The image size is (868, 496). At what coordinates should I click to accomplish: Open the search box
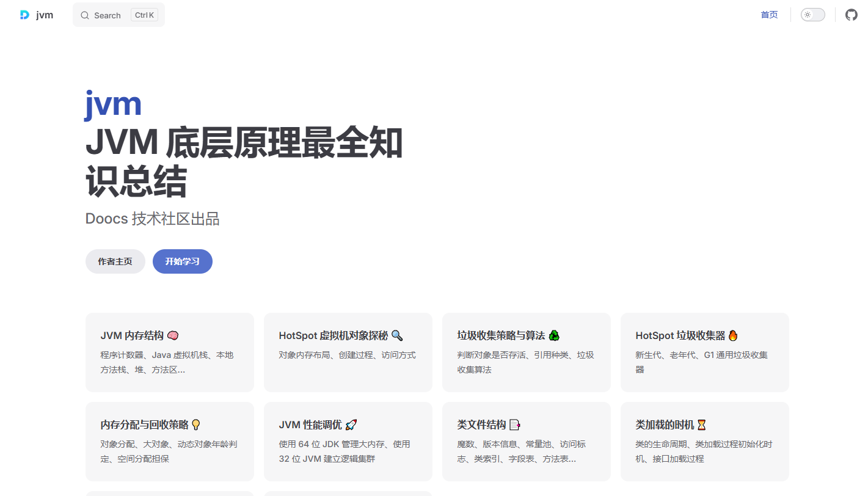click(x=119, y=15)
